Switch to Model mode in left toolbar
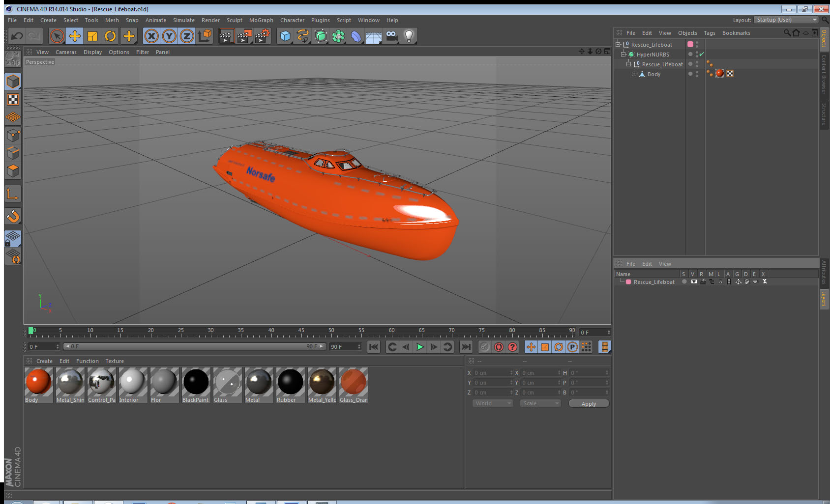 pyautogui.click(x=13, y=82)
